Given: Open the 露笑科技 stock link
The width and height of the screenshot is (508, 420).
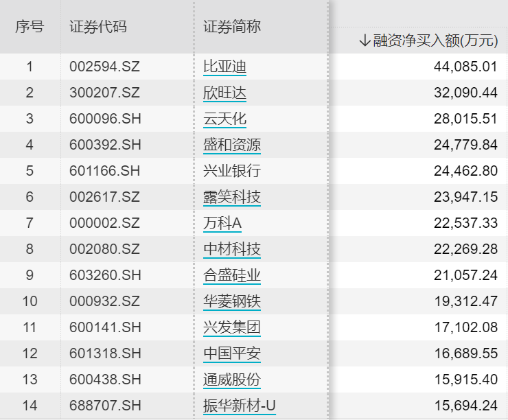Looking at the screenshot, I should coord(232,197).
